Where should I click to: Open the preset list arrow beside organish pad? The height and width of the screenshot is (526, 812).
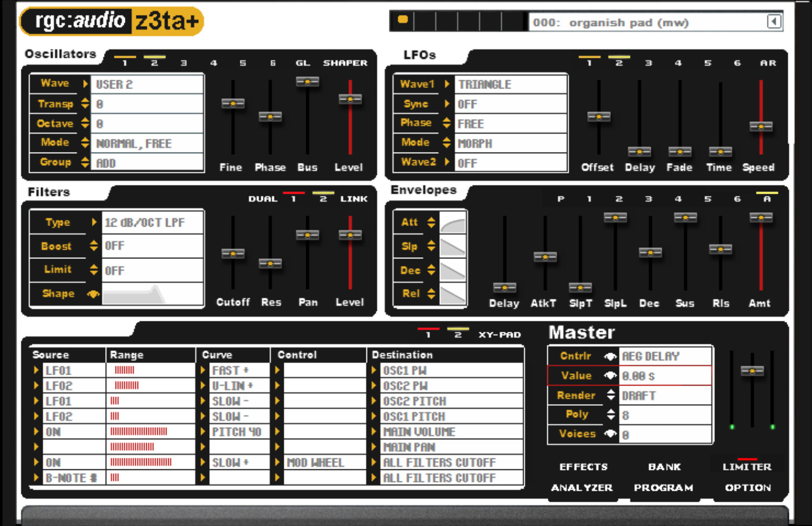[773, 22]
